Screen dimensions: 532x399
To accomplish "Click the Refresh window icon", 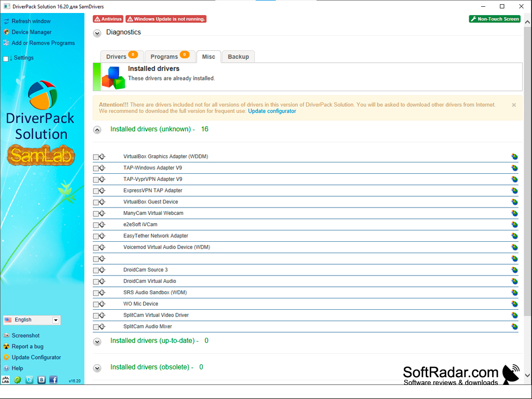I will (6, 21).
